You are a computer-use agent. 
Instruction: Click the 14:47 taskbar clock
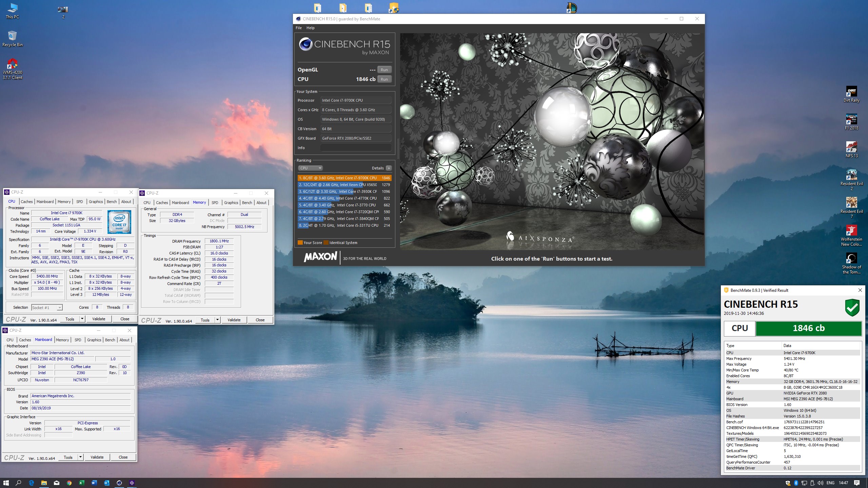point(843,483)
